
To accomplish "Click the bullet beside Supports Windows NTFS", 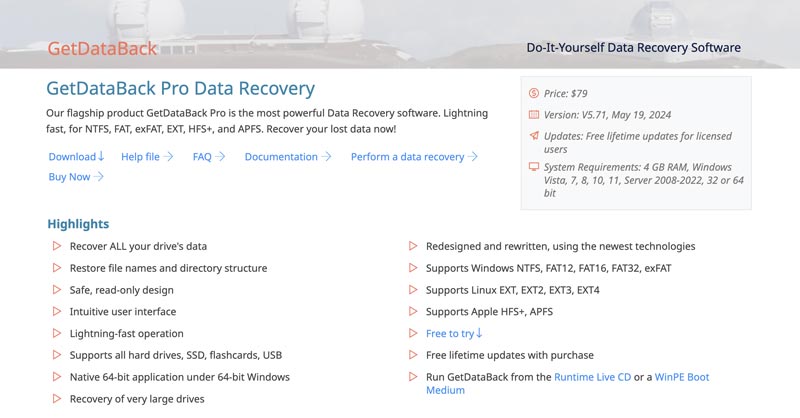I will 413,268.
